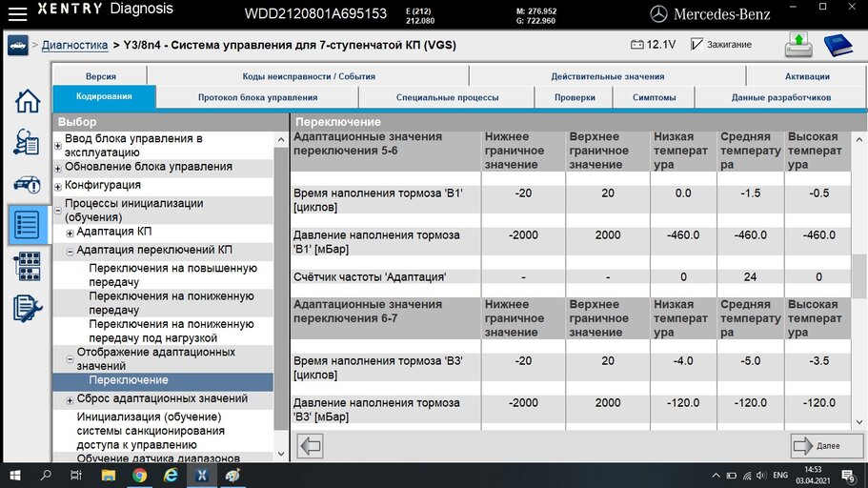Select Переключения на повышенную передачу
Image resolution: width=868 pixels, height=488 pixels.
coord(172,274)
